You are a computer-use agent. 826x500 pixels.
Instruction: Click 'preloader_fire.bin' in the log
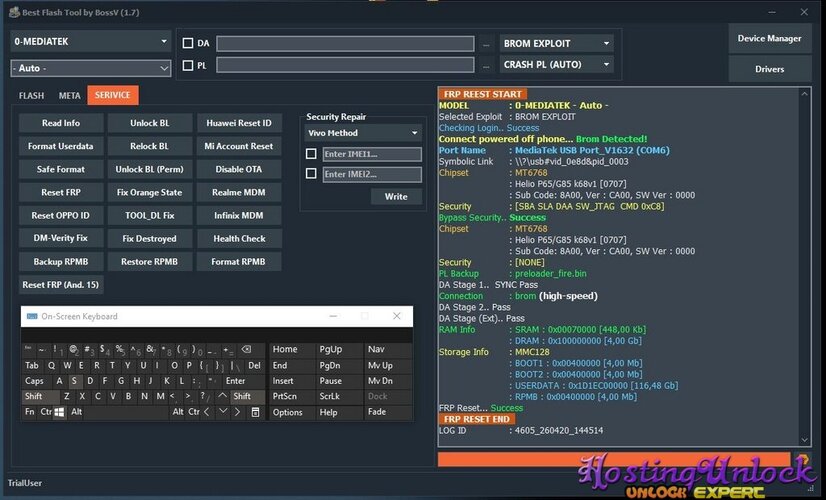(550, 273)
